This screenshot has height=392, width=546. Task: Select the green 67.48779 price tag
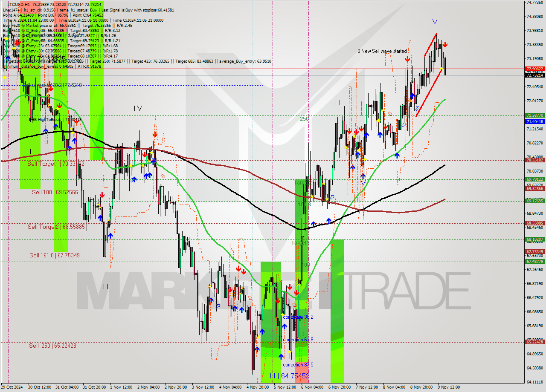pos(534,262)
